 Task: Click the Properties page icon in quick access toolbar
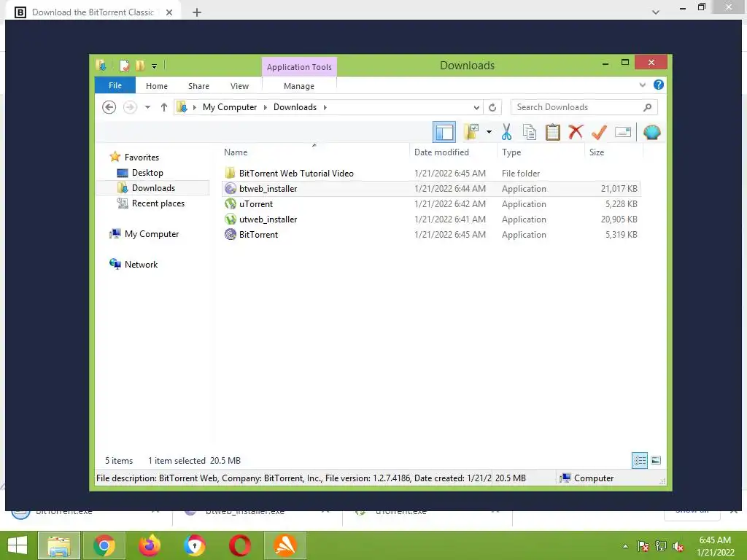tap(124, 65)
